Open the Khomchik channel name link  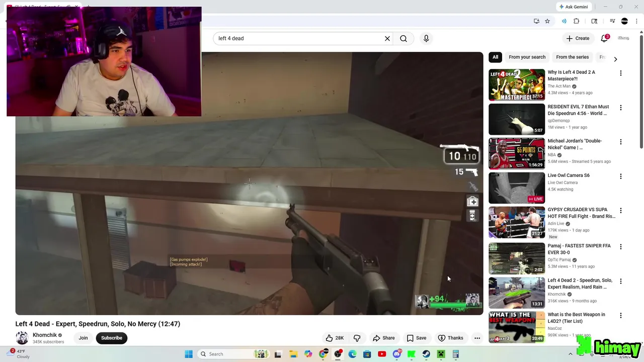tap(45, 335)
